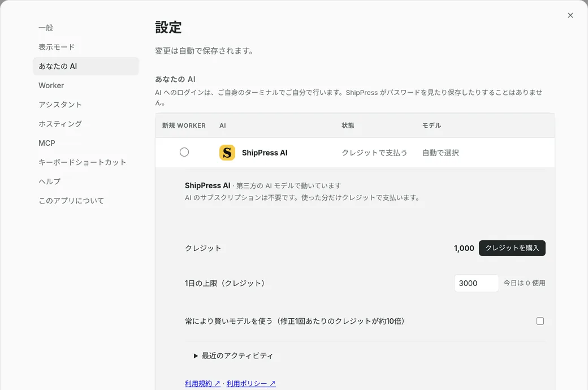Click the ShipPress AI name in the table row
Screen dimensions: 588x390
pyautogui.click(x=265, y=153)
